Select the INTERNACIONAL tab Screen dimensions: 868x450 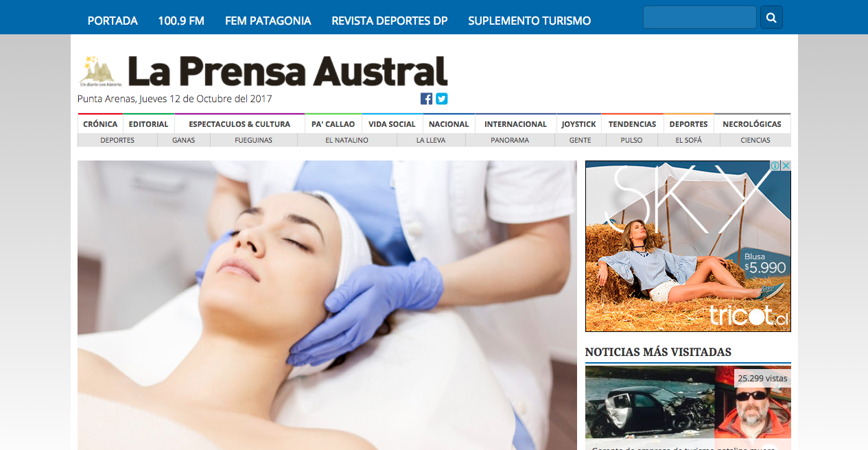click(x=515, y=124)
